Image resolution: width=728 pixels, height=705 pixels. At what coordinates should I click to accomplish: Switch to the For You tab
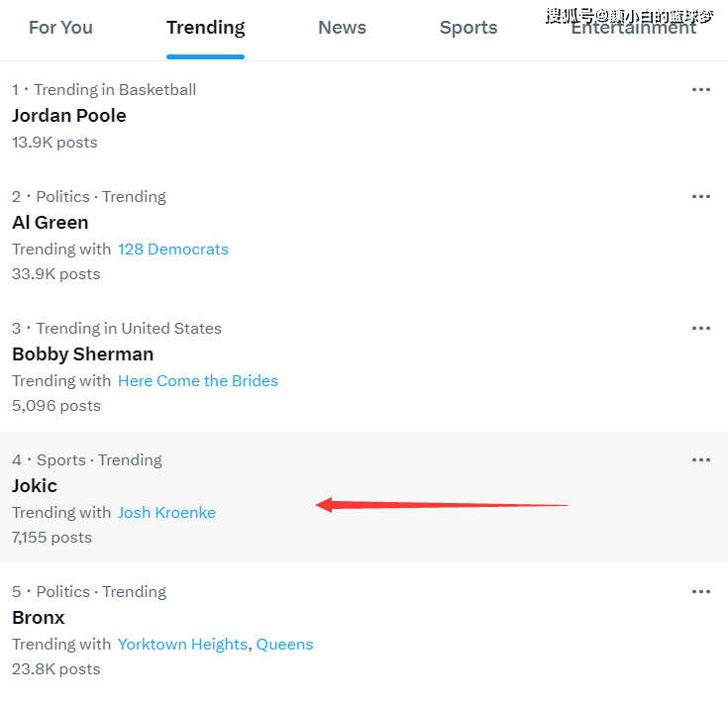tap(60, 28)
